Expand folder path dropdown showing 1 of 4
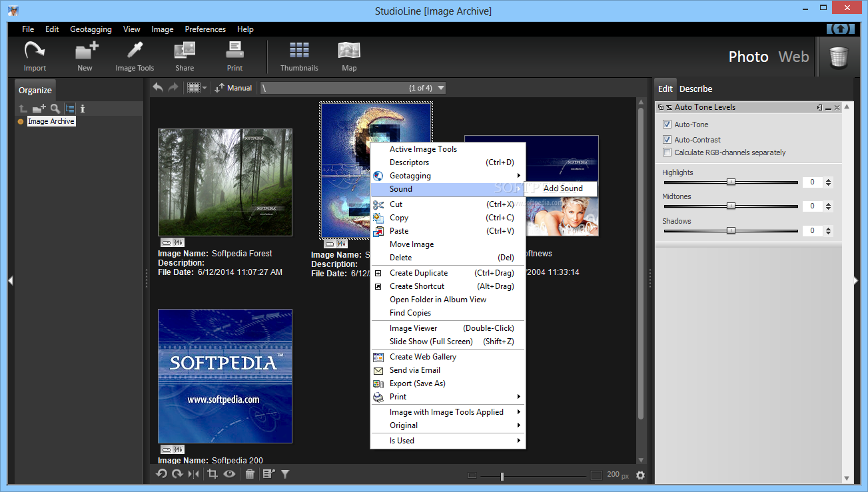The width and height of the screenshot is (868, 492). coord(440,88)
